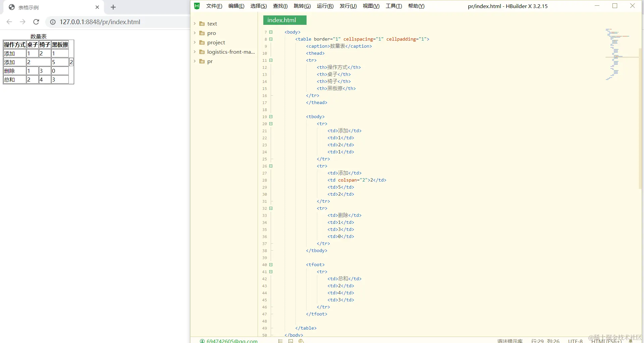Go forward in the browser

click(23, 22)
